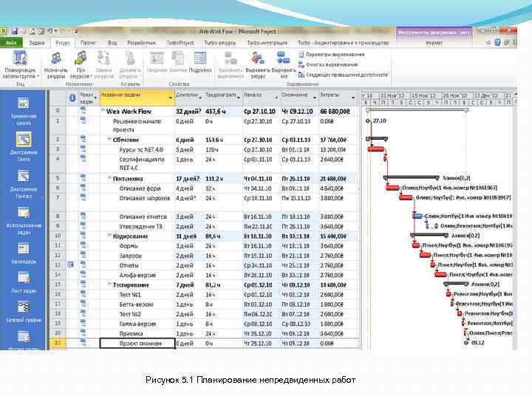The height and width of the screenshot is (399, 532).
Task: Select the 'Проект окончен' task cell
Action: [x=137, y=344]
